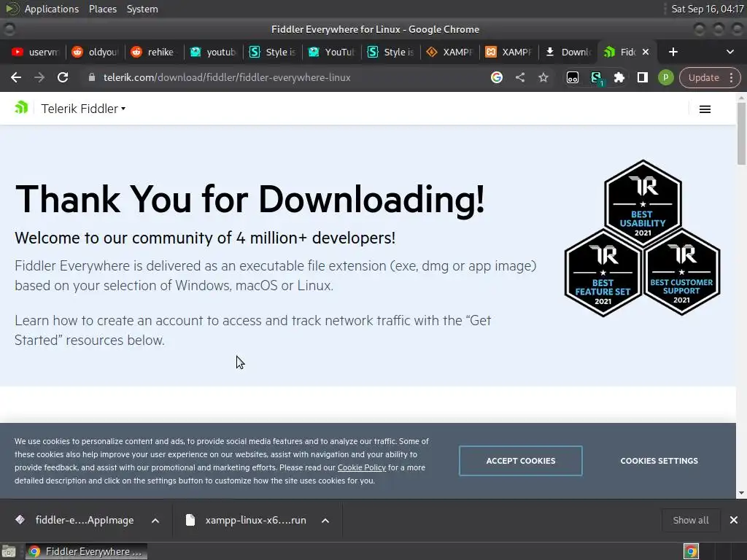Click the robot-face extension icon
Screen dimensions: 747x560
(572, 77)
